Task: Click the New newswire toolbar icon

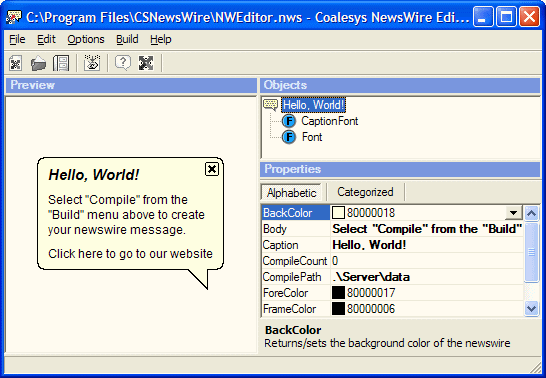Action: click(x=16, y=63)
